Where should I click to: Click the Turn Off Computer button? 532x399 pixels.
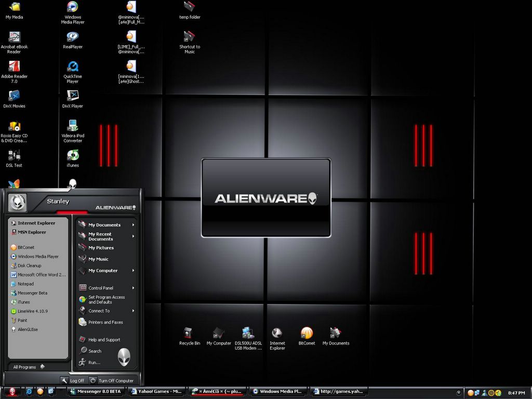coord(112,381)
